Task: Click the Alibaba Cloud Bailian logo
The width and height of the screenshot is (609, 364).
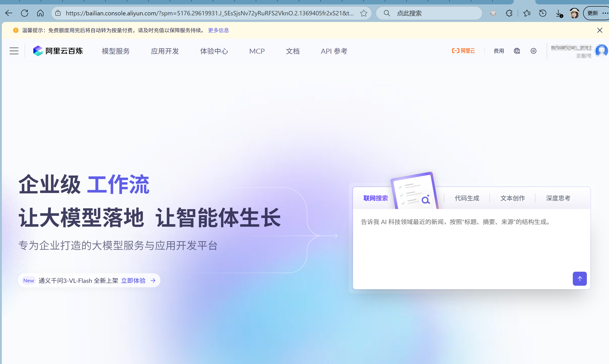Action: (58, 51)
